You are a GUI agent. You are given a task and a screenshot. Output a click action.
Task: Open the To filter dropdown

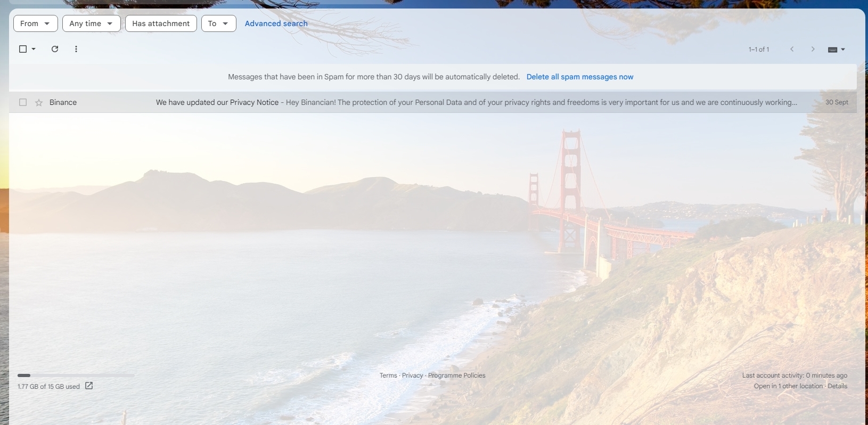[x=218, y=23]
